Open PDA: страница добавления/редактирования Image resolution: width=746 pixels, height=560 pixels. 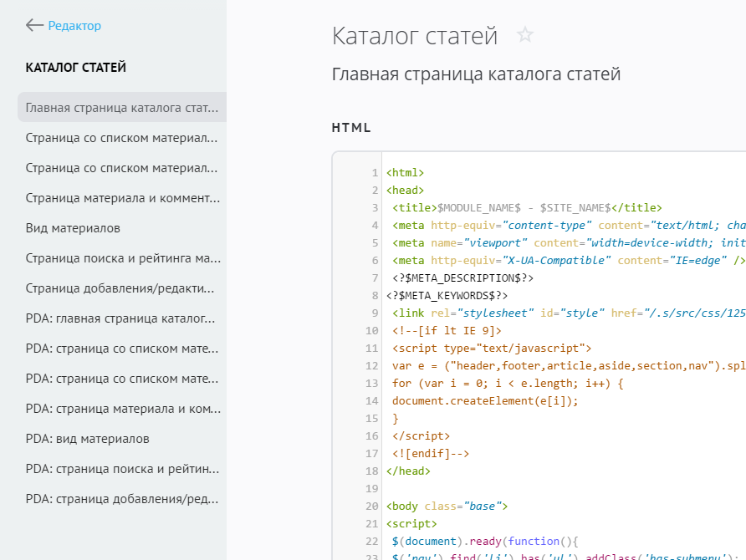click(122, 499)
